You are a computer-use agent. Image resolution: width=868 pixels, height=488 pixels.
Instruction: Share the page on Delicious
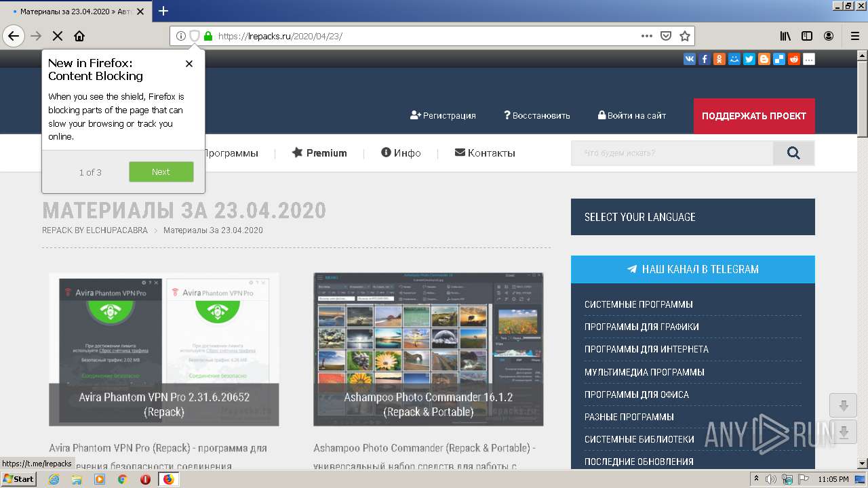(779, 59)
